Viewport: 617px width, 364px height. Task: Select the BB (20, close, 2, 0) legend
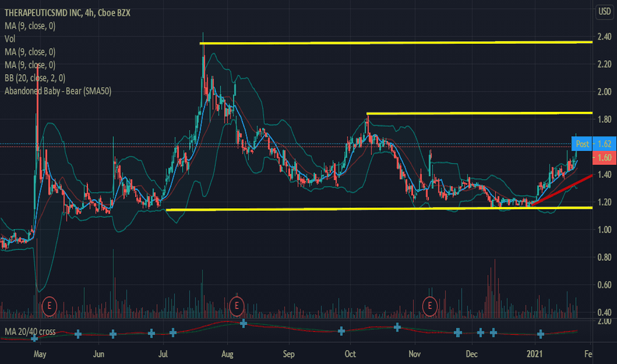point(35,78)
